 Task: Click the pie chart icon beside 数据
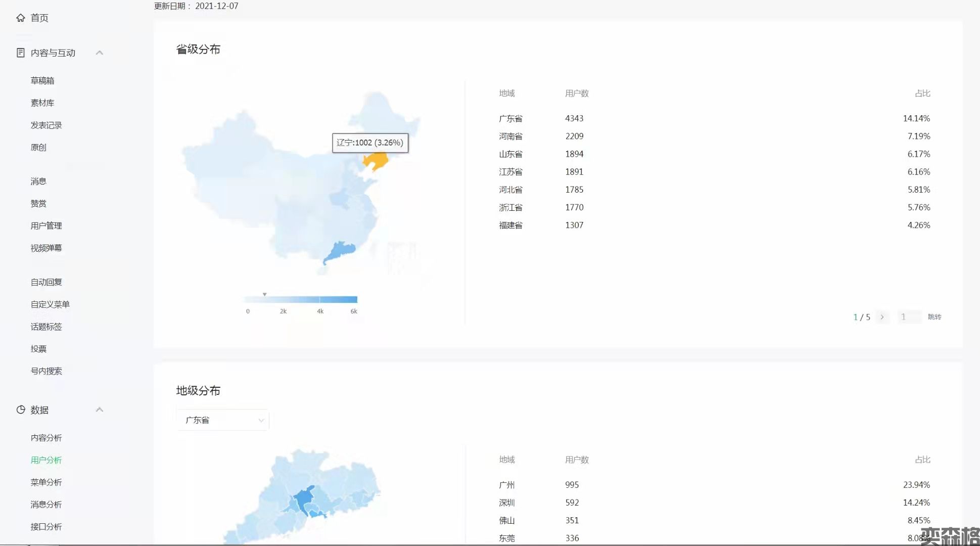point(20,409)
